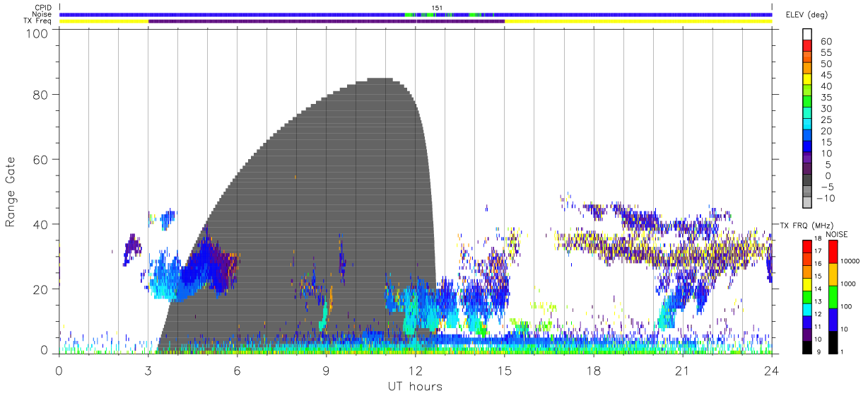Screen dimensions: 868x401
Task: Click x-axis tick label '9'
Action: (x=326, y=371)
